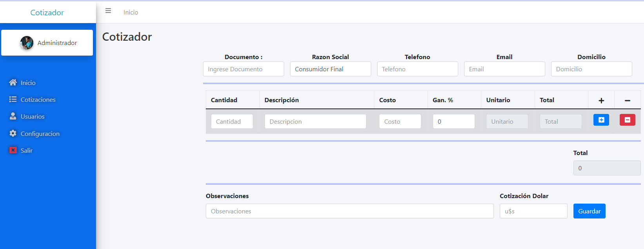
Task: Click the red X Salir icon
Action: 13,150
